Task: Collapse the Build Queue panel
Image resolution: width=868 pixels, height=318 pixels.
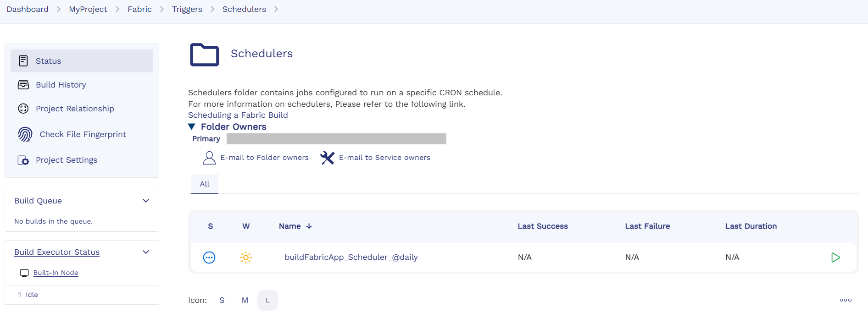Action: (x=146, y=201)
